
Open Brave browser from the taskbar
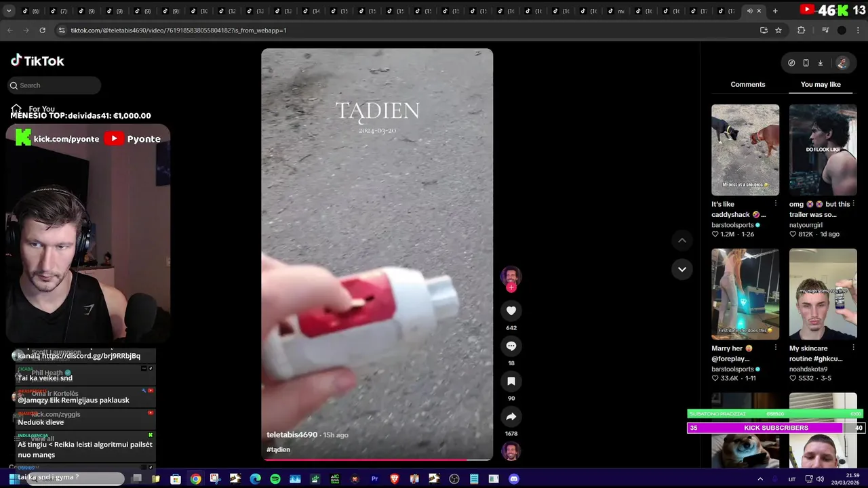pyautogui.click(x=395, y=479)
